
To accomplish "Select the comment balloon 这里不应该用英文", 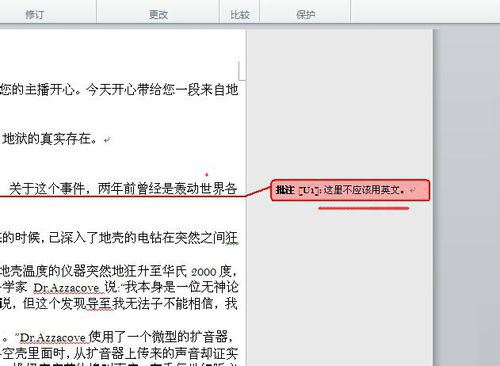I will [x=350, y=190].
